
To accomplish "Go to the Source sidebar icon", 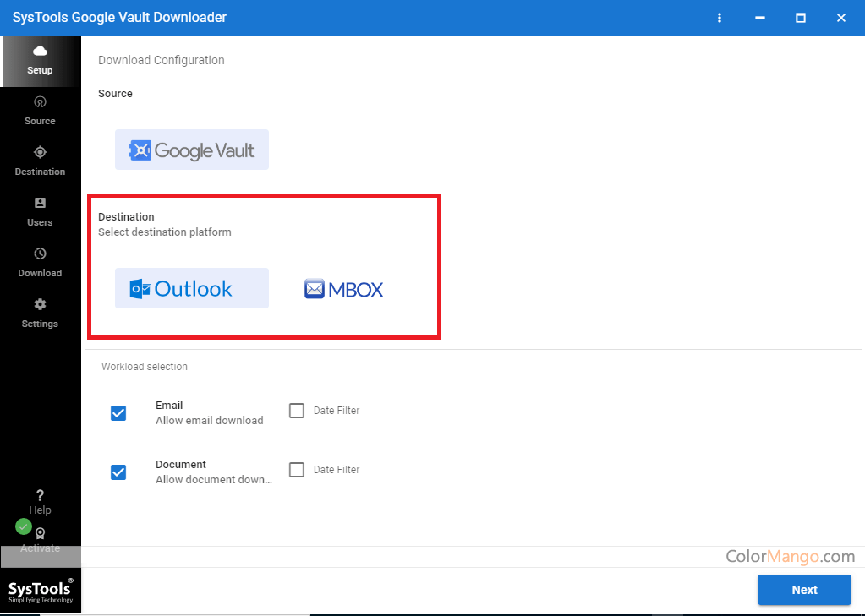I will pos(40,102).
